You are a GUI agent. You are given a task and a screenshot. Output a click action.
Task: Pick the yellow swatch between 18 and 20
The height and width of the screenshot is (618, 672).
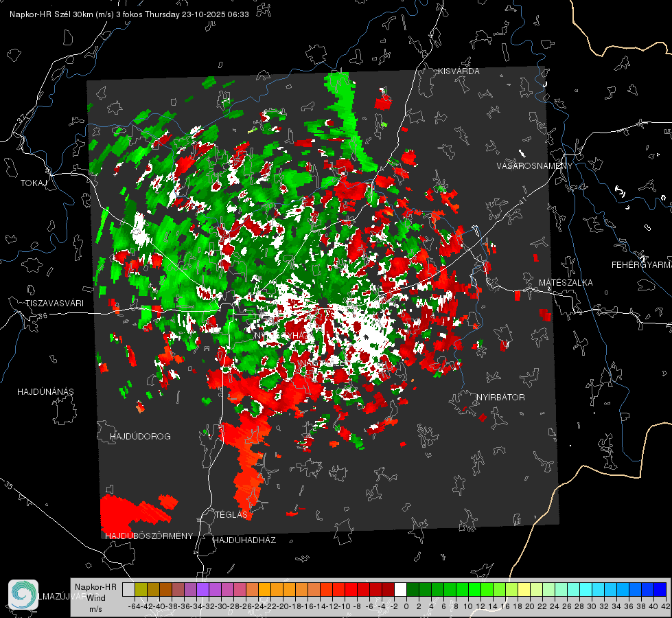click(524, 590)
